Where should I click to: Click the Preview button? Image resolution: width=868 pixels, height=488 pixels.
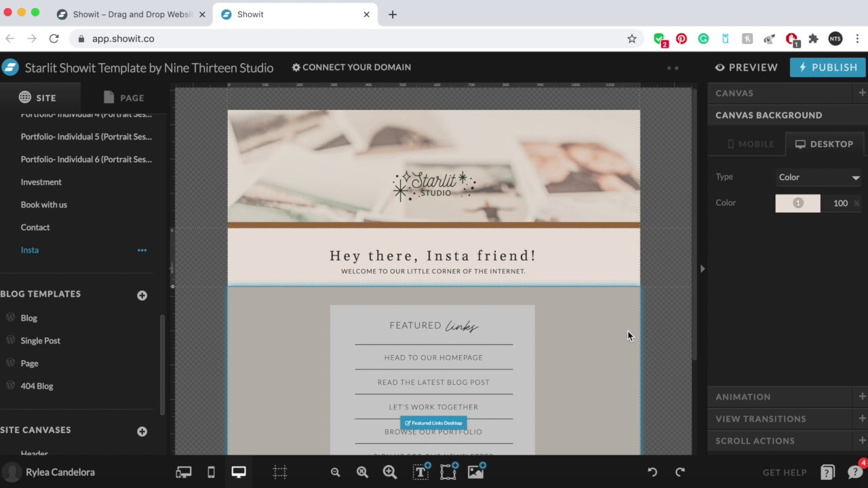pos(747,67)
